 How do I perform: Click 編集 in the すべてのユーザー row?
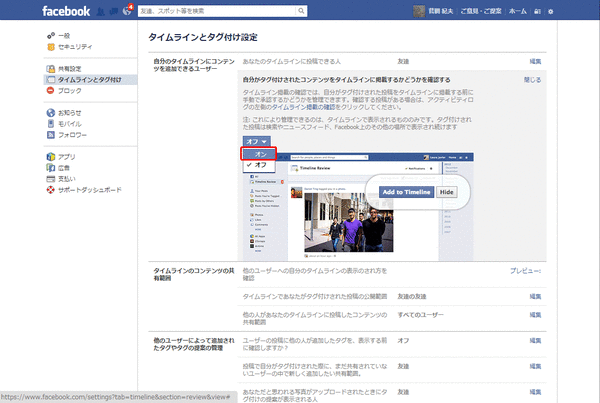[535, 315]
